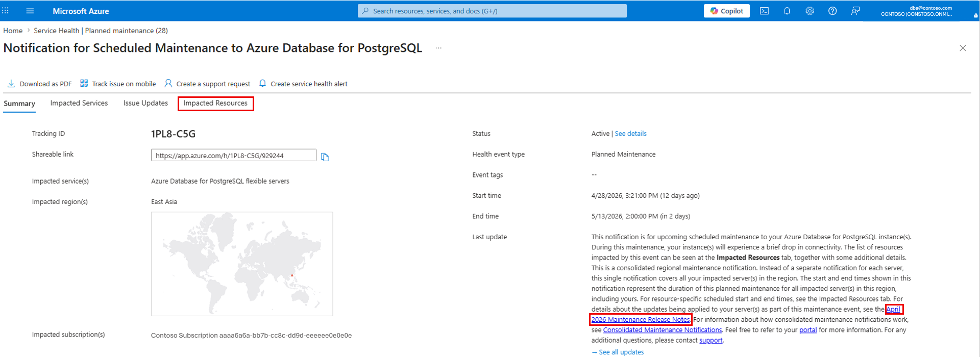Select the Planned Maintenance event type value

(623, 154)
